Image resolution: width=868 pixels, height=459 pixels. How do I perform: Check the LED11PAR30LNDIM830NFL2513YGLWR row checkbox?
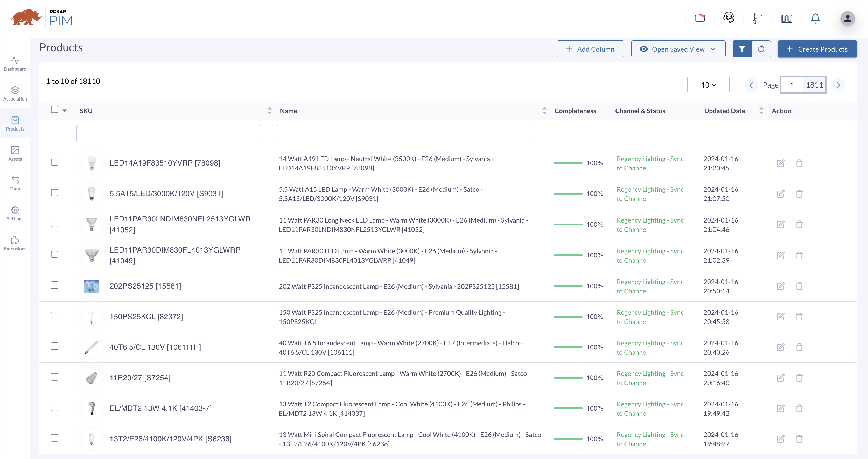point(55,224)
